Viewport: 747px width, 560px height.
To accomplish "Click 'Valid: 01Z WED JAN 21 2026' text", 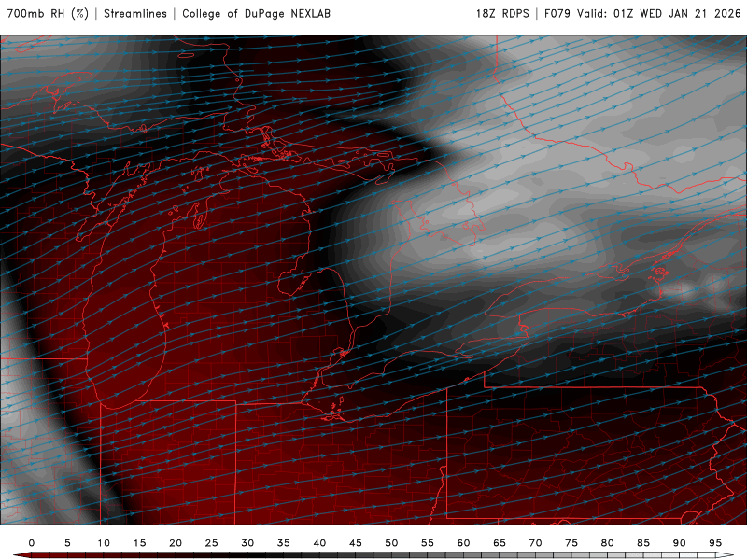I will (x=659, y=13).
